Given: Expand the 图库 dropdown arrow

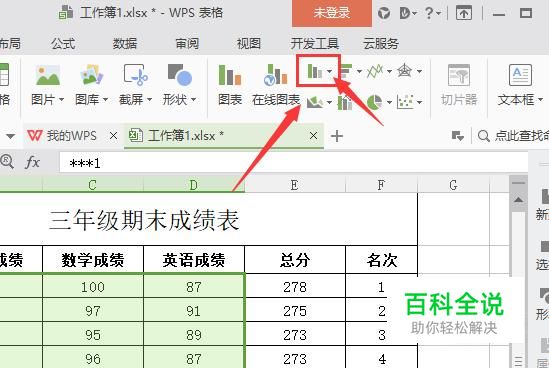Looking at the screenshot, I should 105,100.
